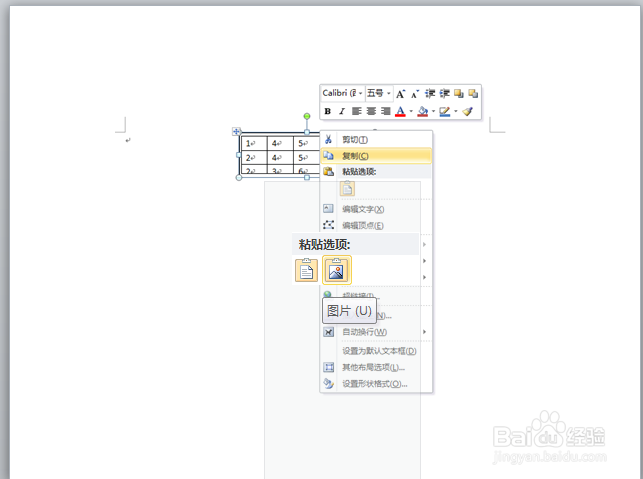The image size is (643, 479).
Task: Click first-row table cell containing 5
Action: pos(306,143)
